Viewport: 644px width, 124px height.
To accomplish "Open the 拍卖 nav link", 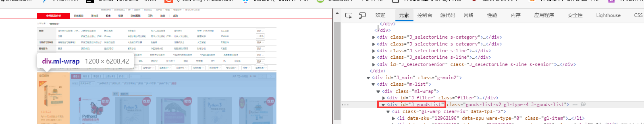I will (x=162, y=16).
